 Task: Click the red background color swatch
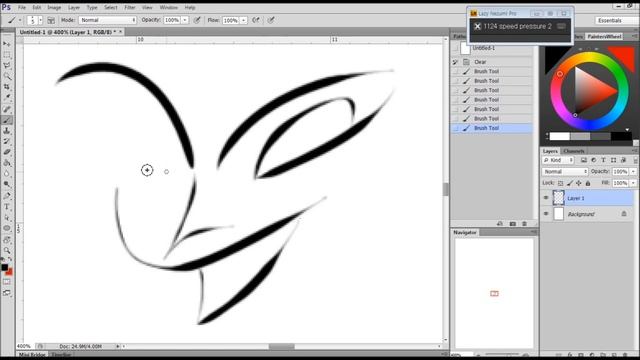(x=10, y=272)
